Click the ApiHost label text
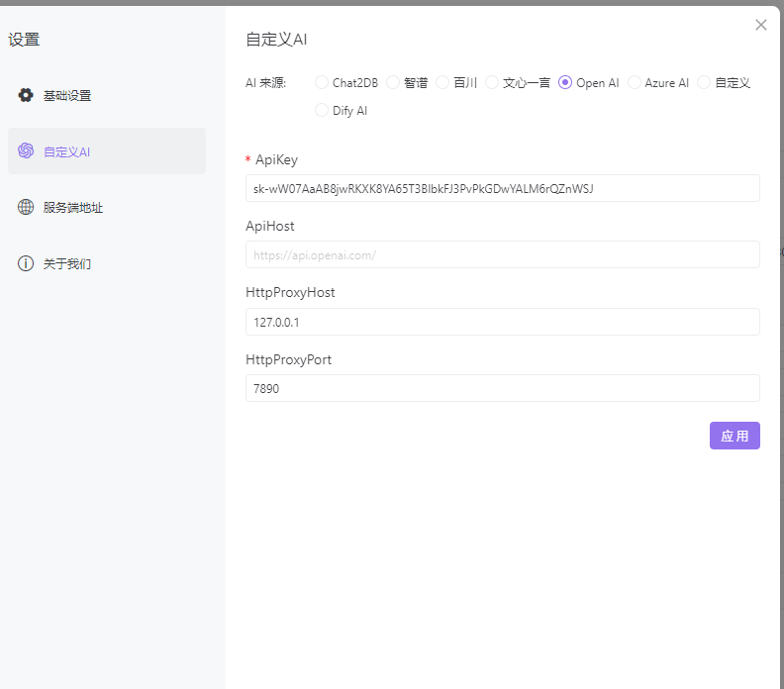The width and height of the screenshot is (784, 689). (270, 226)
